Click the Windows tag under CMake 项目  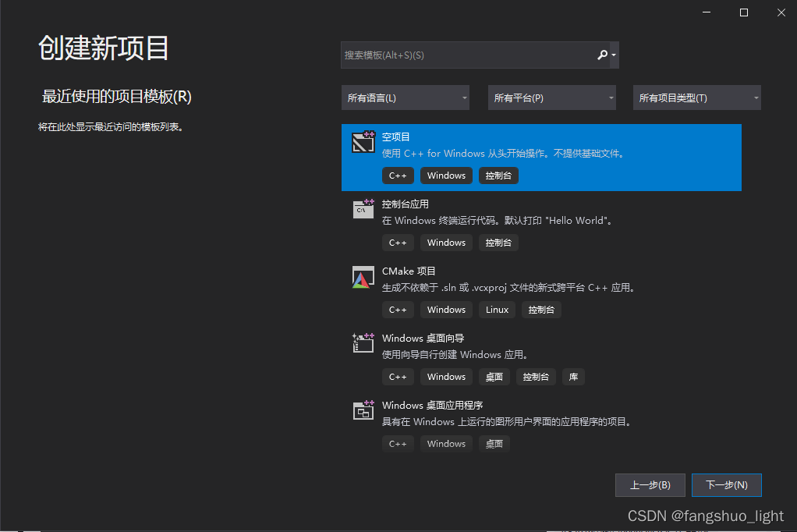coord(446,310)
